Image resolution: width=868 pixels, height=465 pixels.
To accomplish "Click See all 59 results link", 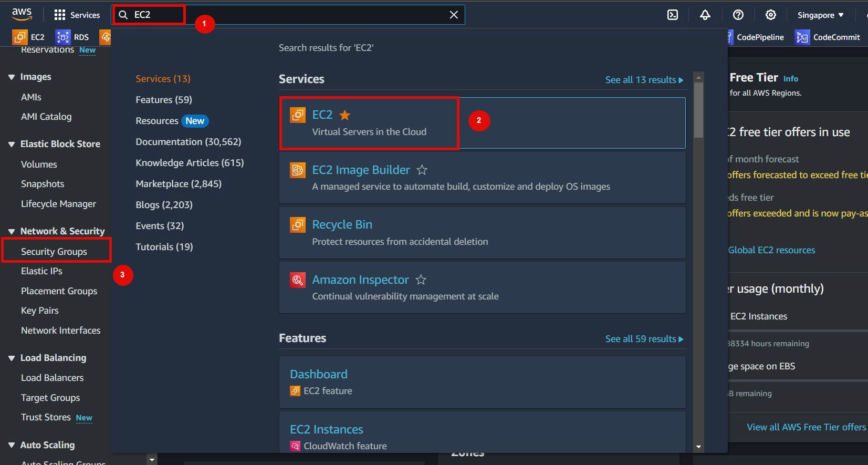I will (644, 339).
